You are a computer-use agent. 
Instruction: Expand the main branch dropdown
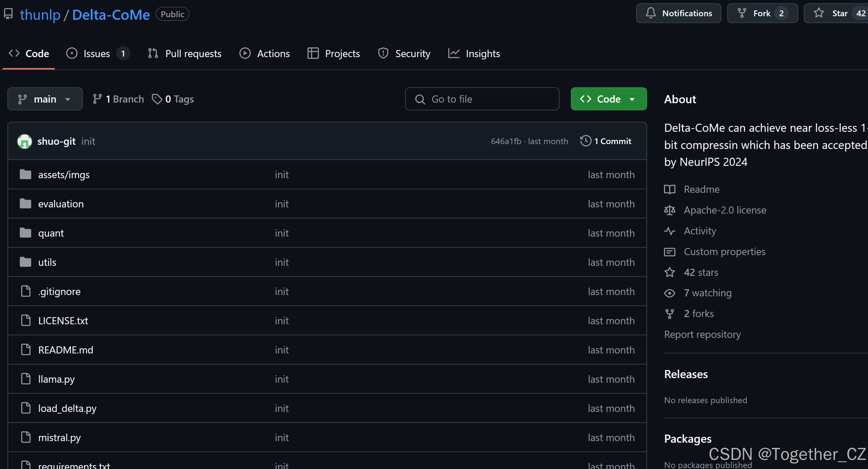click(x=45, y=99)
